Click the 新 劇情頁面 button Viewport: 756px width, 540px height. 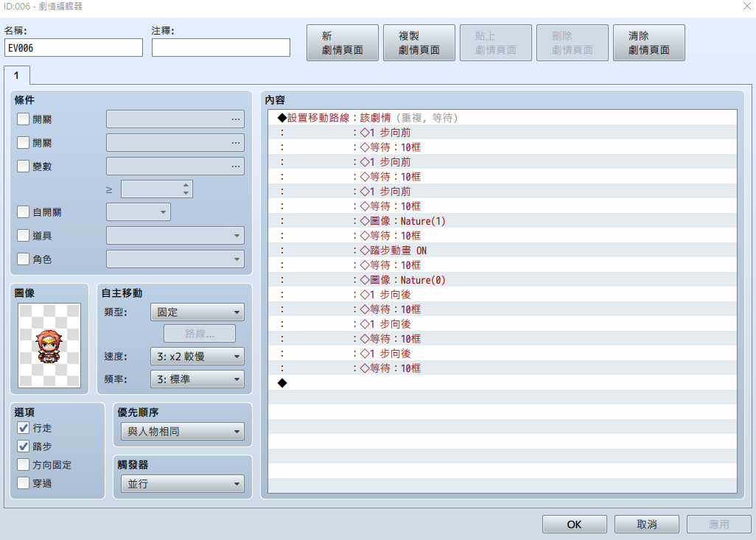343,43
